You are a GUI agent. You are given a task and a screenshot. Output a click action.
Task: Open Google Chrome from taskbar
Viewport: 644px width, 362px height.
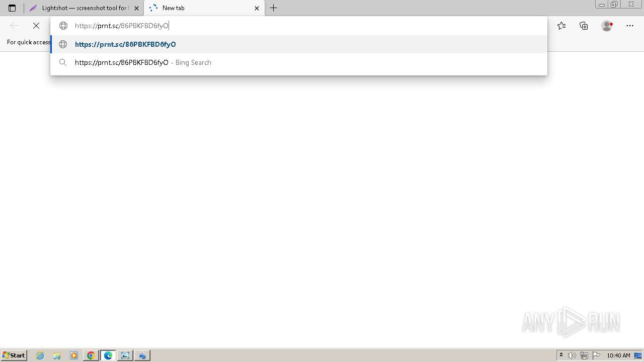coord(91,355)
